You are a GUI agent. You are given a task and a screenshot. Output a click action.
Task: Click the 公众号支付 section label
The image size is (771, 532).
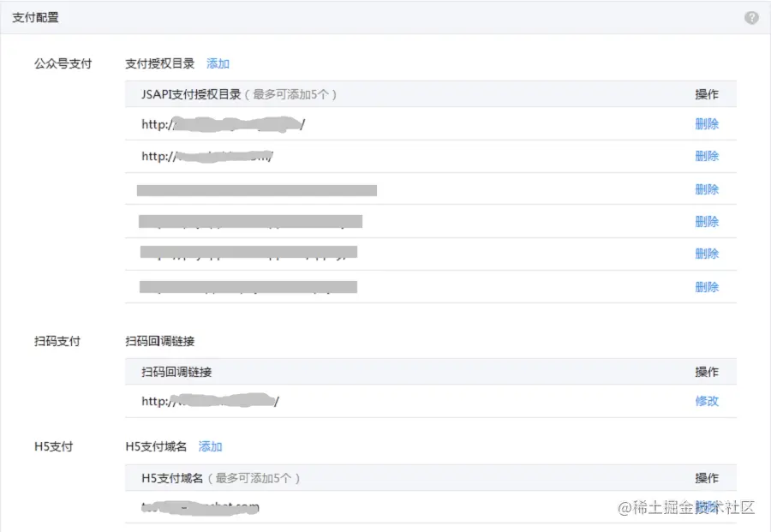point(62,63)
